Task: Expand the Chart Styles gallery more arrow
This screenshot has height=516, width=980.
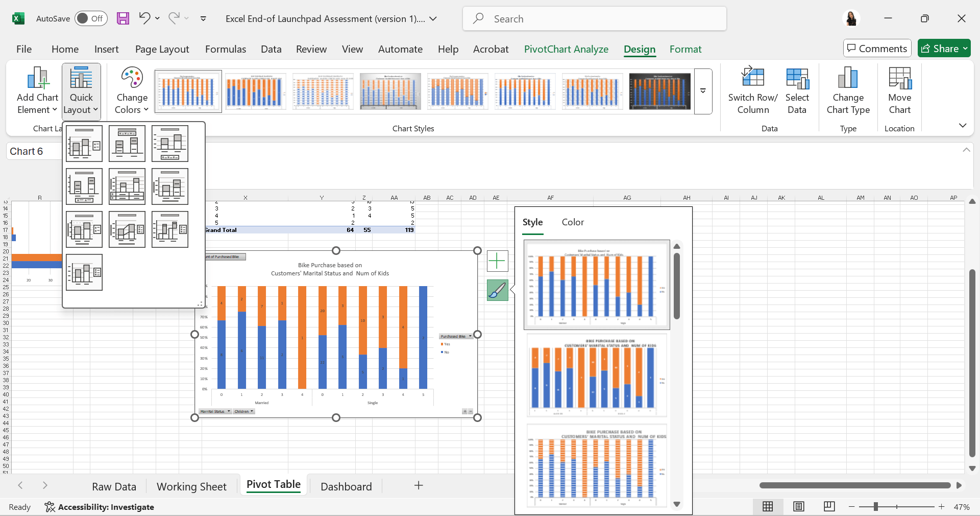Action: pyautogui.click(x=703, y=91)
